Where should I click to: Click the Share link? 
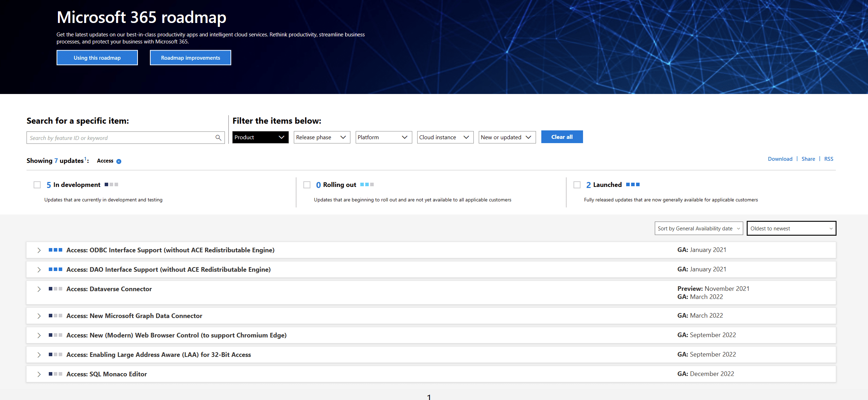[808, 159]
